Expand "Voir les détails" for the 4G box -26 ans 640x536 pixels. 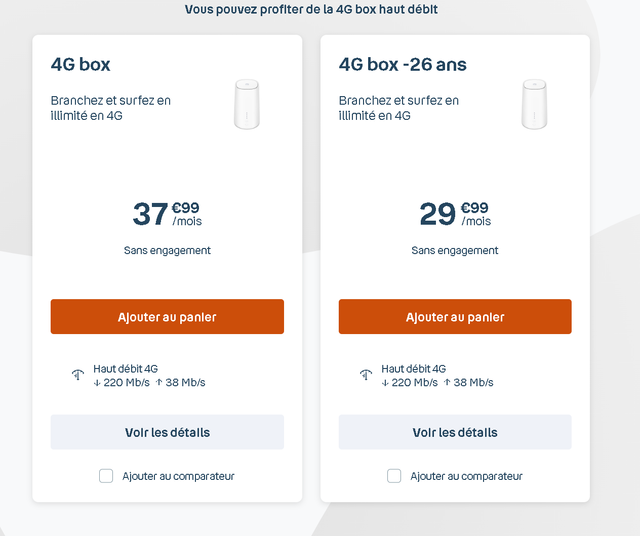455,432
